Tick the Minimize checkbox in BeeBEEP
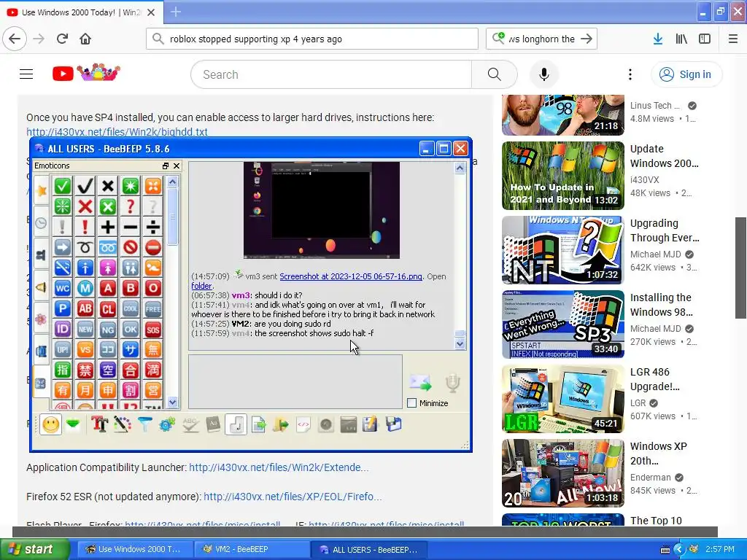This screenshot has width=747, height=560. (412, 403)
